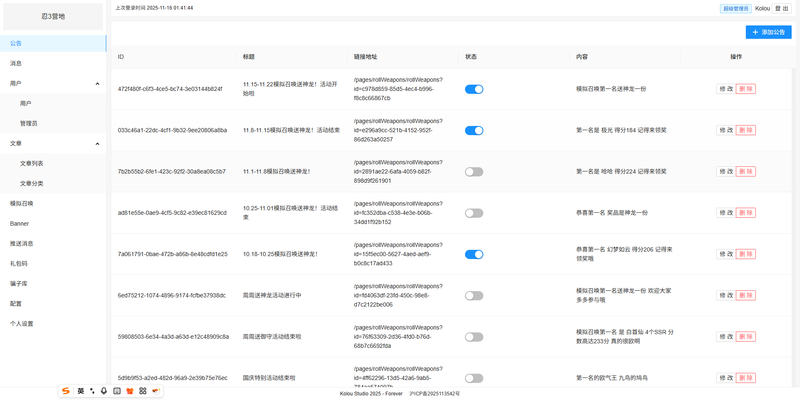
Task: Open the IME toolbox grid icon
Action: coord(143,391)
